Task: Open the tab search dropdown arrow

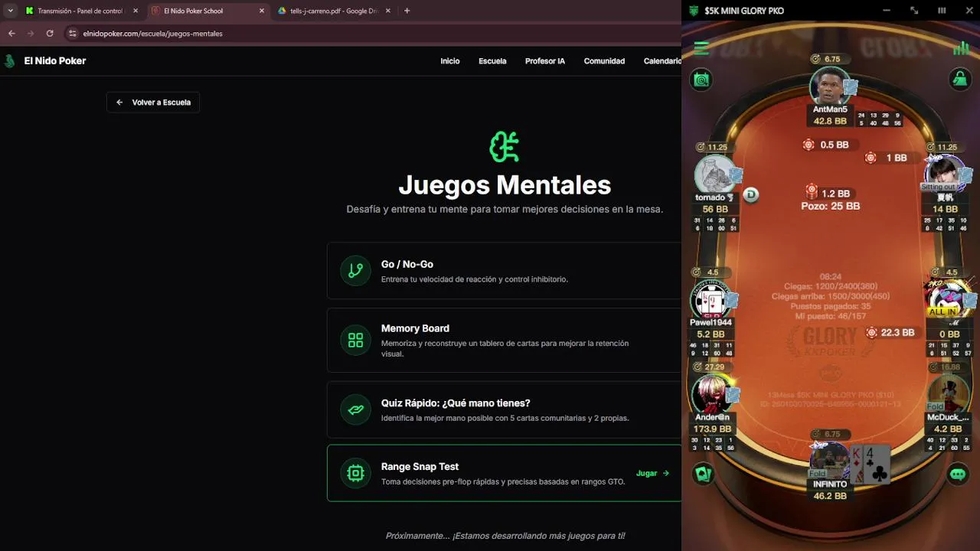Action: (10, 11)
